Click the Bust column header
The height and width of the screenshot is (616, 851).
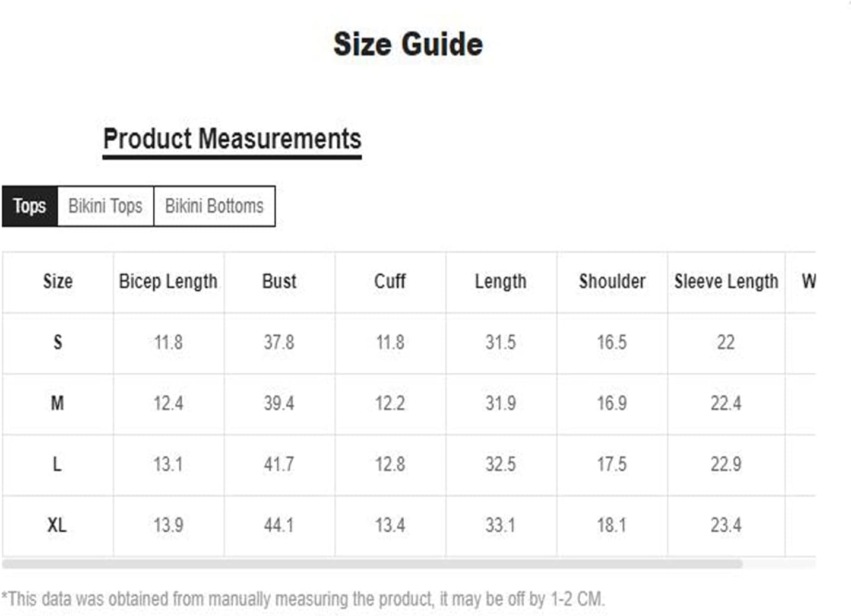coord(279,281)
